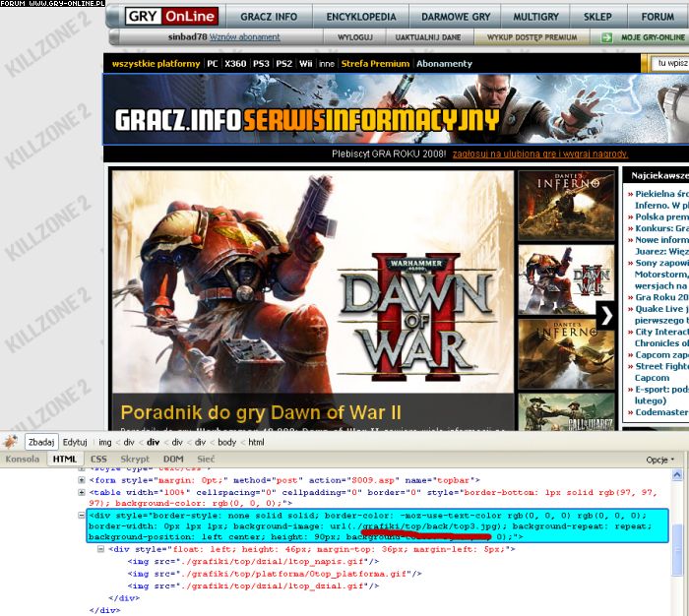This screenshot has height=616, width=689.
Task: Select the PS3 platform link
Action: pos(261,64)
